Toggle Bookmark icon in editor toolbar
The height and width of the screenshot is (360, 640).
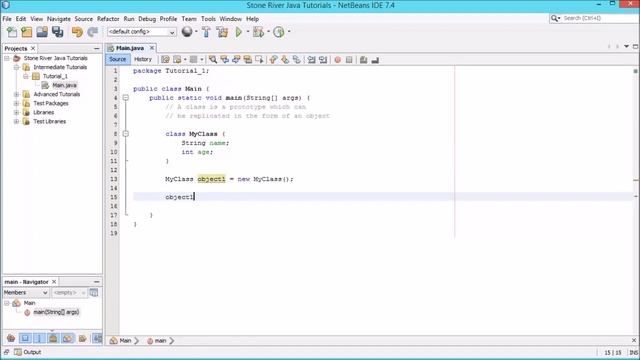point(297,60)
